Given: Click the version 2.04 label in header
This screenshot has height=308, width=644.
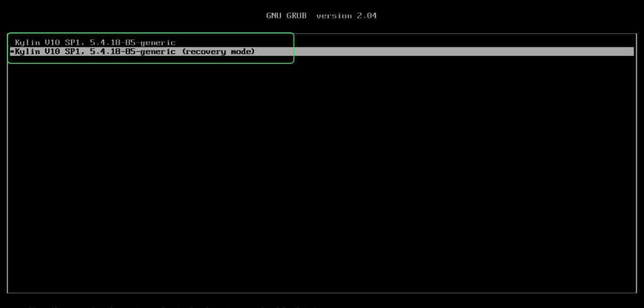Looking at the screenshot, I should pos(346,16).
